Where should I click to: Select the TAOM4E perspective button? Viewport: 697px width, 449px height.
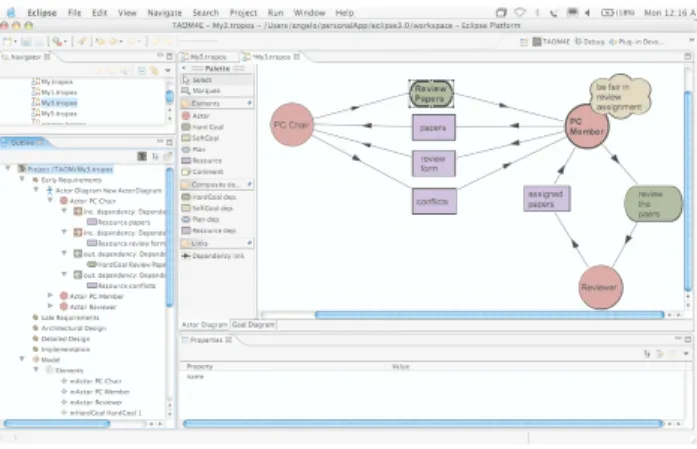(551, 42)
